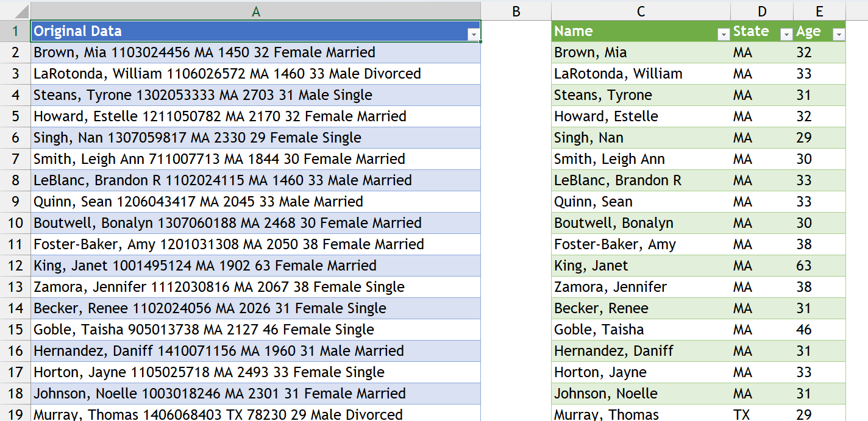Image resolution: width=868 pixels, height=421 pixels.
Task: Click Name cell 'Boutwell, Bonalyn'
Action: (x=641, y=223)
